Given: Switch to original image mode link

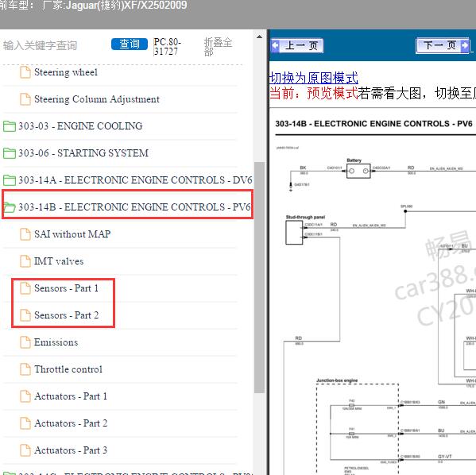Looking at the screenshot, I should point(314,78).
